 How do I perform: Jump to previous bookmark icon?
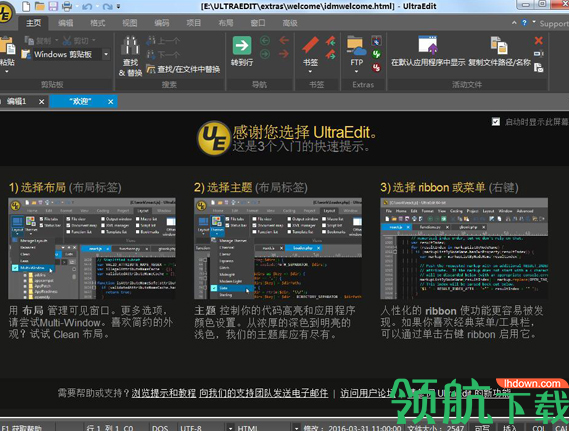point(331,41)
